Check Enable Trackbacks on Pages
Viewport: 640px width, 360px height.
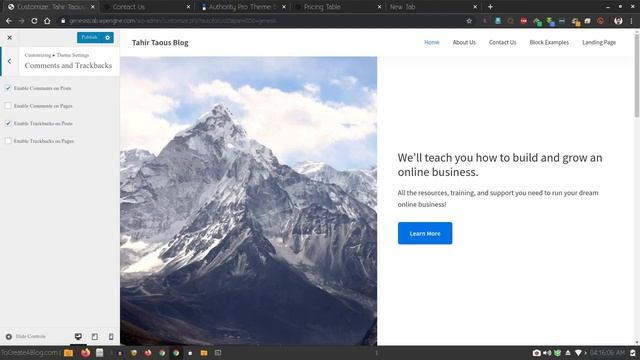click(8, 141)
